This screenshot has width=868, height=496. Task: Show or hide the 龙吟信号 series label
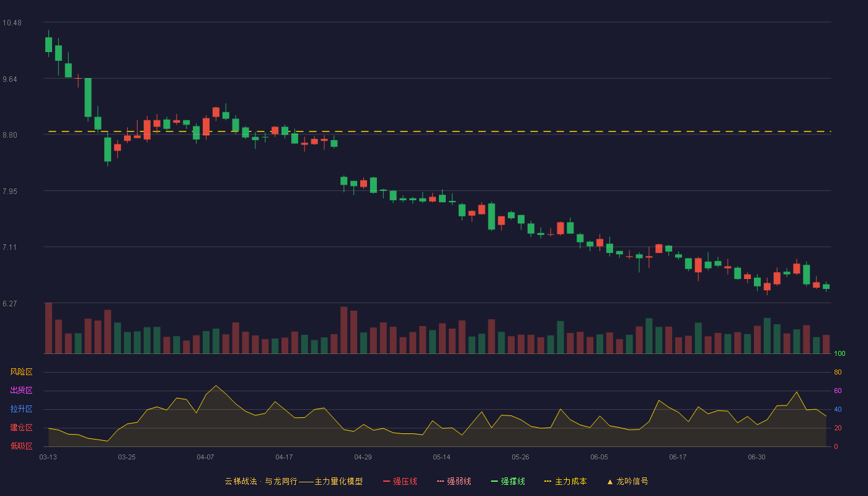point(632,482)
